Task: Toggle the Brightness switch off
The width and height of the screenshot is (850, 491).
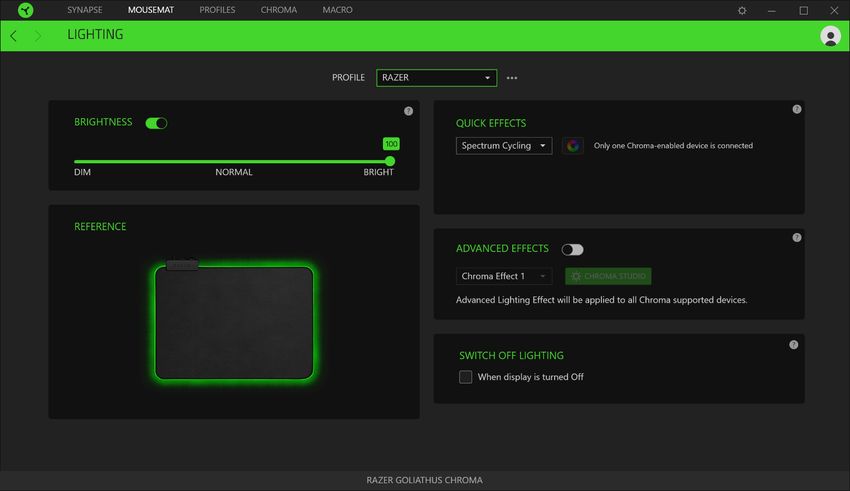Action: [x=156, y=123]
